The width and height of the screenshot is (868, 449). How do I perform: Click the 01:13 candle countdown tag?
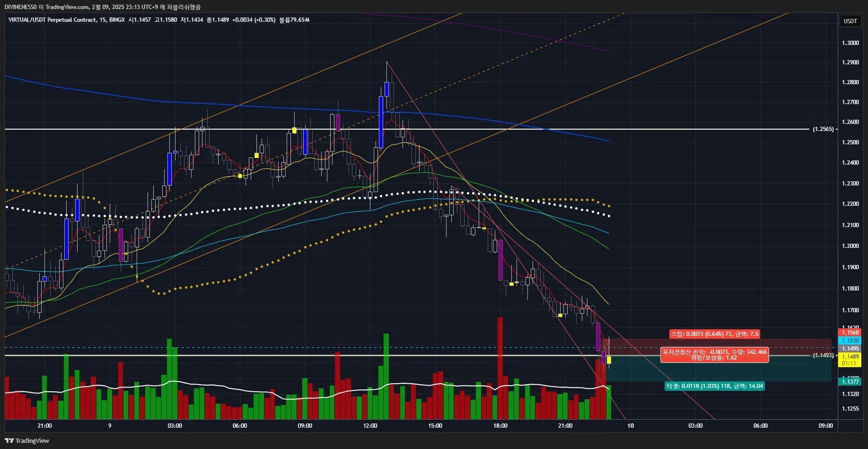tap(850, 363)
